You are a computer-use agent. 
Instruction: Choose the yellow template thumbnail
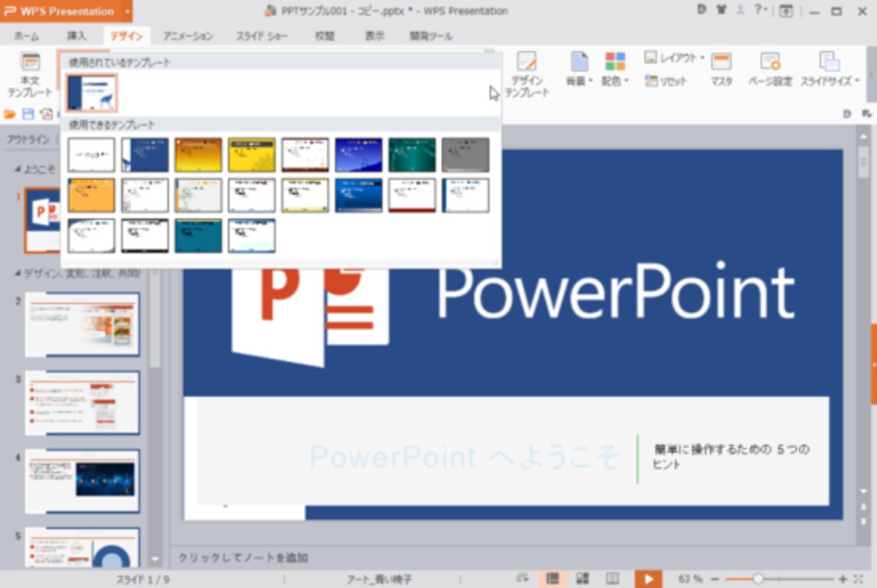(251, 154)
